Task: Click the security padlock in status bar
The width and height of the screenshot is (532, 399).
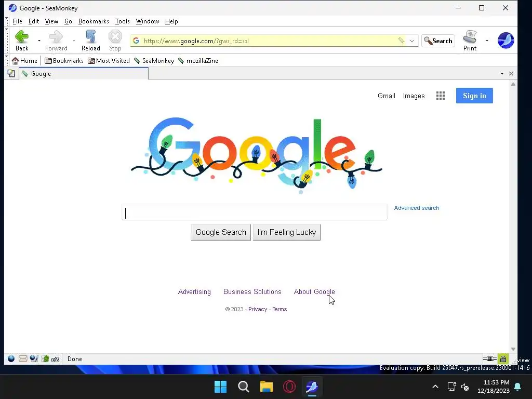Action: (503, 358)
